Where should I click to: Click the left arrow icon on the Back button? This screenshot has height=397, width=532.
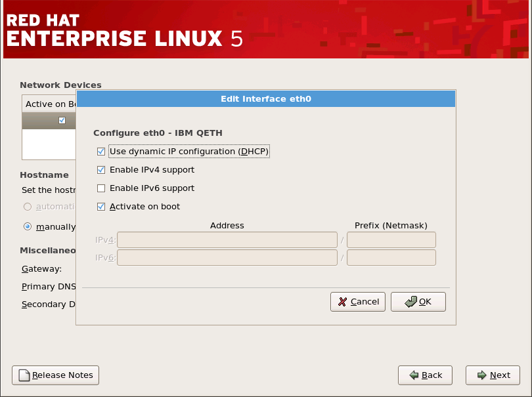(x=416, y=375)
